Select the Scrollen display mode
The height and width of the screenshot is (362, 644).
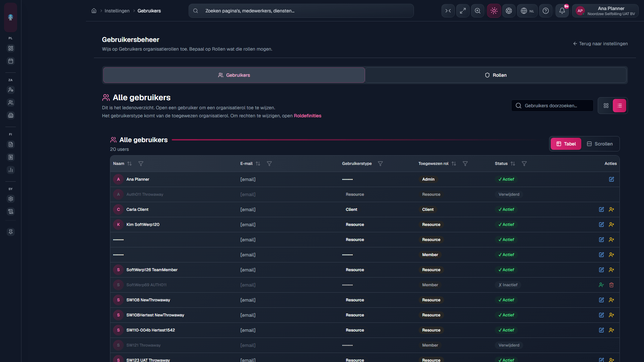coord(600,144)
